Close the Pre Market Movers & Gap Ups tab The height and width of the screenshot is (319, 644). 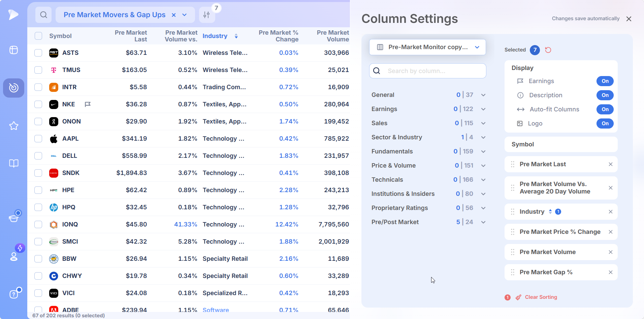[174, 15]
